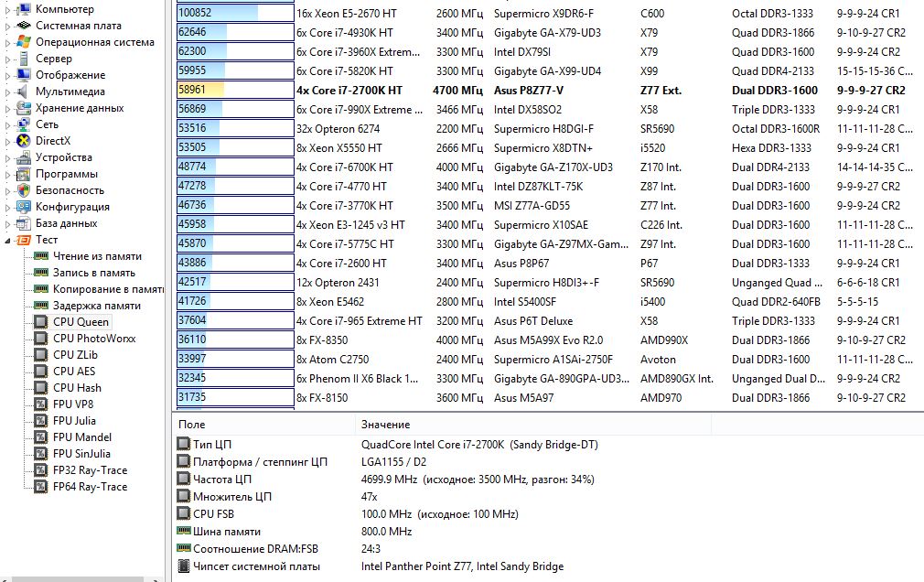Click the Хранение данных storage icon
This screenshot has width=924, height=582.
[x=24, y=108]
